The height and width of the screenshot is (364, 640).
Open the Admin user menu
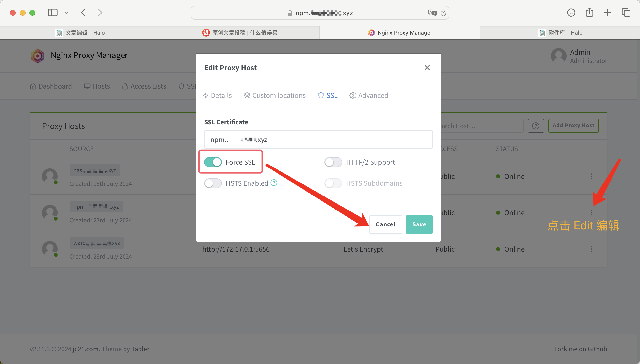579,56
